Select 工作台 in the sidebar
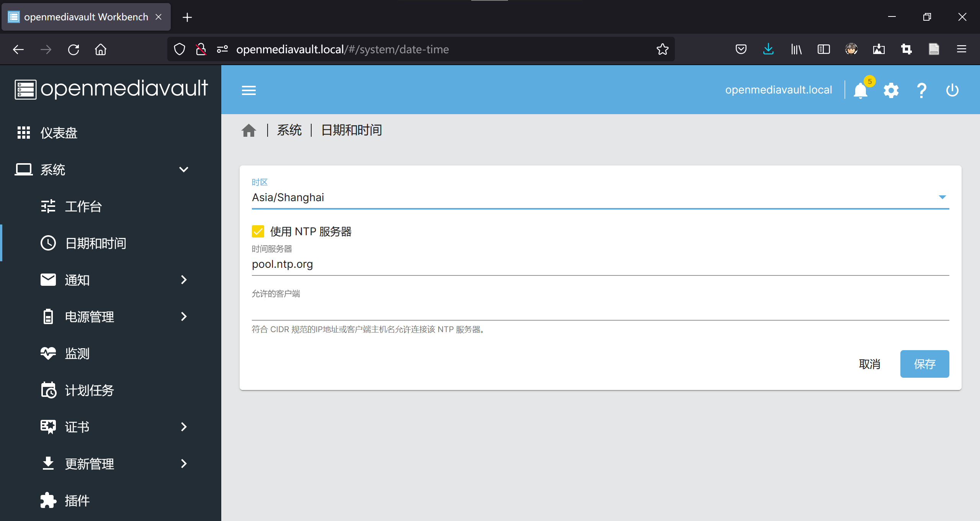 tap(83, 206)
